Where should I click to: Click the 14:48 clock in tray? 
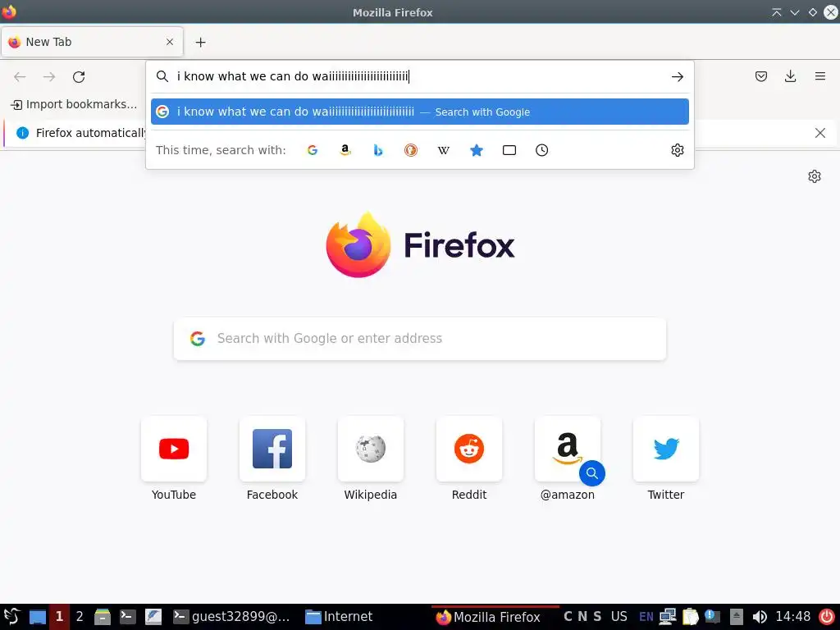(x=793, y=617)
